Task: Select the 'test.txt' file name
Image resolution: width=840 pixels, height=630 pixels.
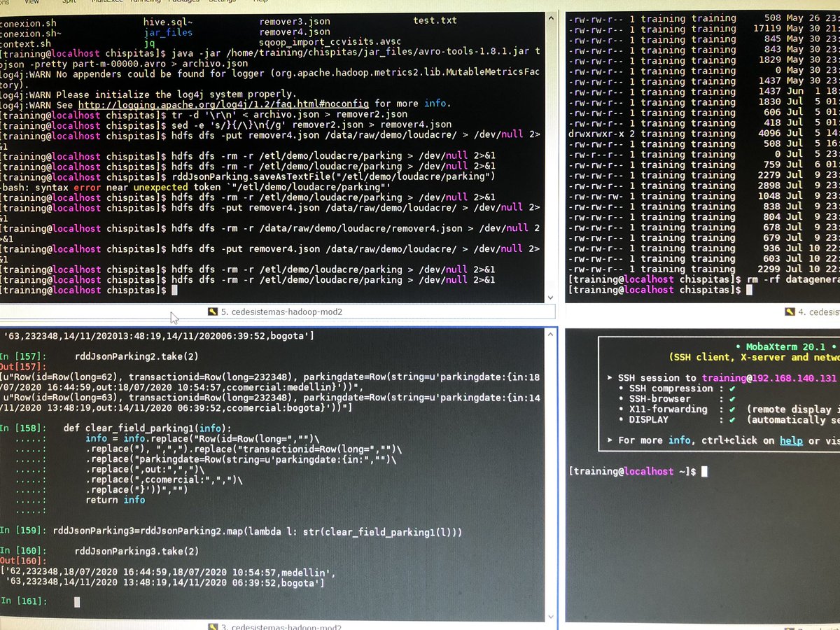Action: (x=435, y=21)
